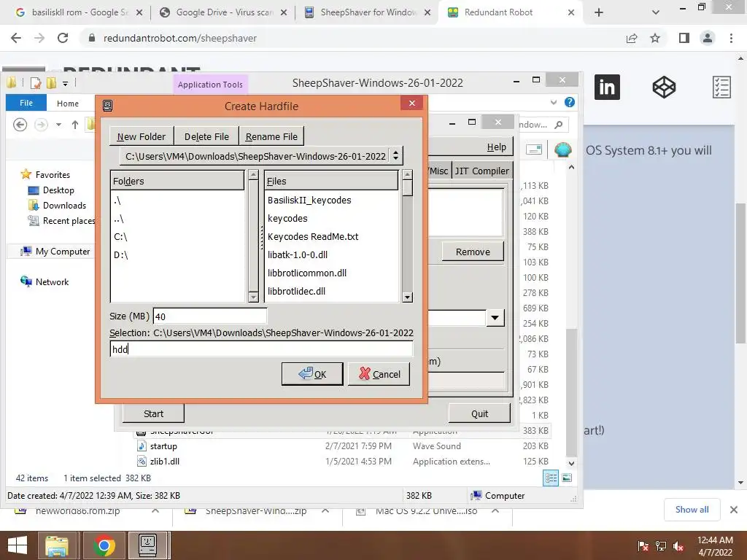Reload the Chrome page
The height and width of the screenshot is (560, 747).
[63, 38]
